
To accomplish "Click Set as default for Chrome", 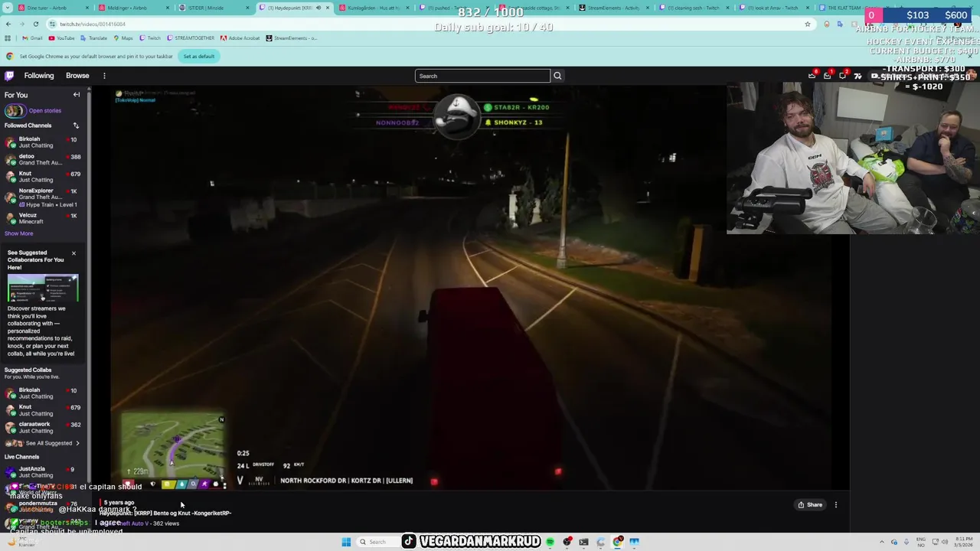I will [x=198, y=56].
